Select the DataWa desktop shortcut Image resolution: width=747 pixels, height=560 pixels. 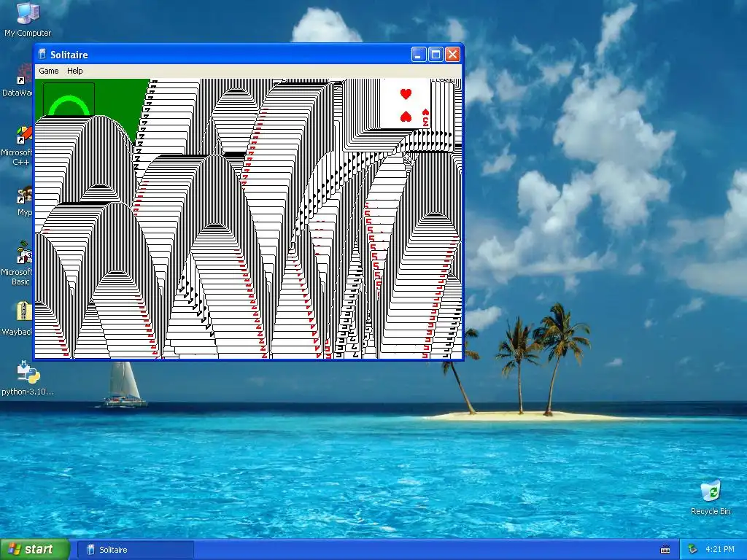tap(18, 80)
